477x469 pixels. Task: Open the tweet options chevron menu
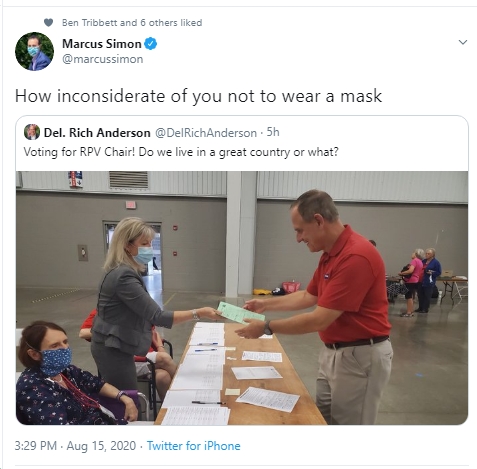point(463,42)
